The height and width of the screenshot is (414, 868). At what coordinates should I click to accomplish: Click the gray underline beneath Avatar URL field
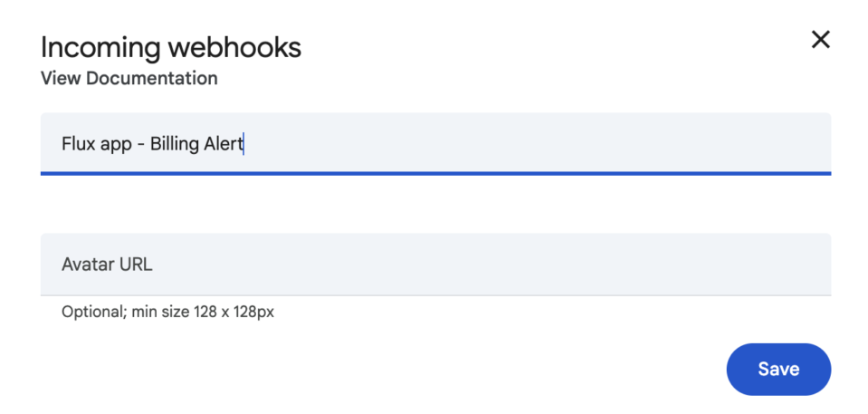[x=435, y=295]
